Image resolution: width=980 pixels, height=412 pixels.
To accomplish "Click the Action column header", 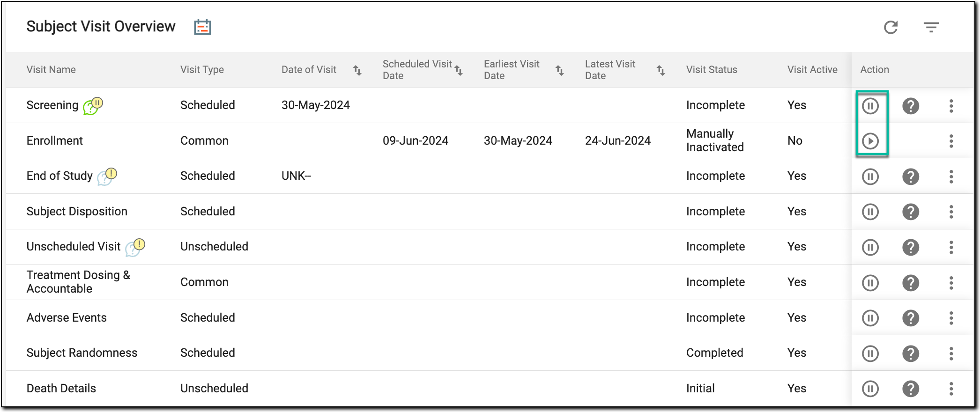I will coord(874,70).
